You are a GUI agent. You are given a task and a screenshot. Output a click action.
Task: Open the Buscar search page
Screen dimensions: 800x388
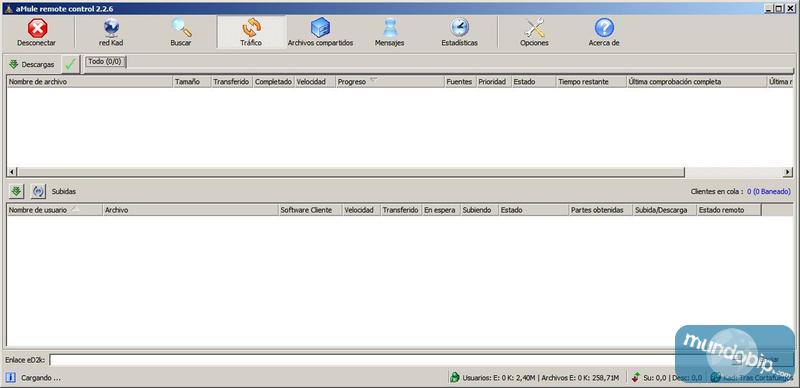pos(181,33)
